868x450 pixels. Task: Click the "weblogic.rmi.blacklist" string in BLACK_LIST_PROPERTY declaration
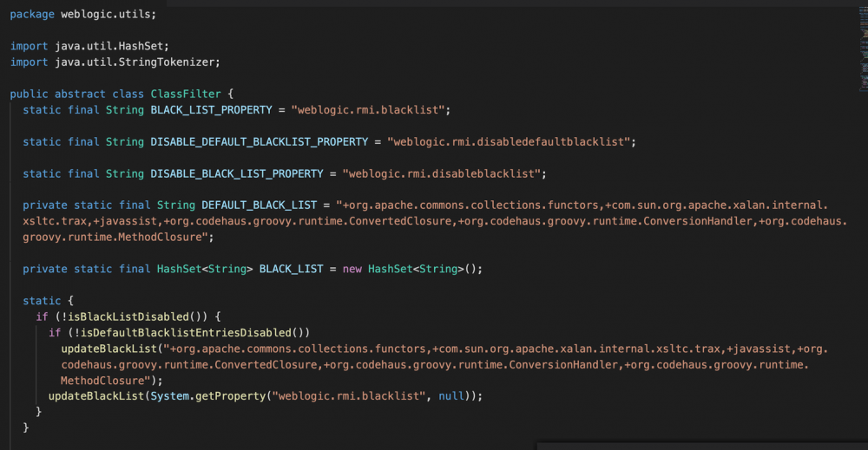coord(369,110)
